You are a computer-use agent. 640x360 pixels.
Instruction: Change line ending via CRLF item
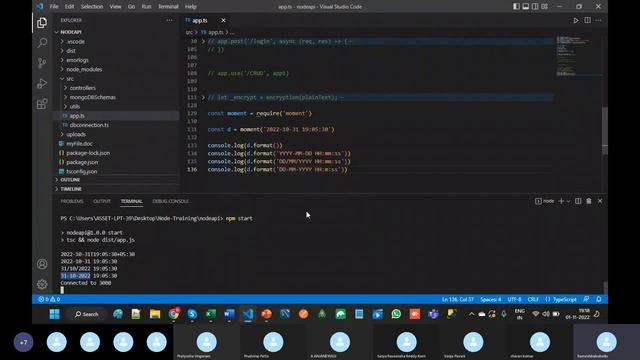click(533, 299)
